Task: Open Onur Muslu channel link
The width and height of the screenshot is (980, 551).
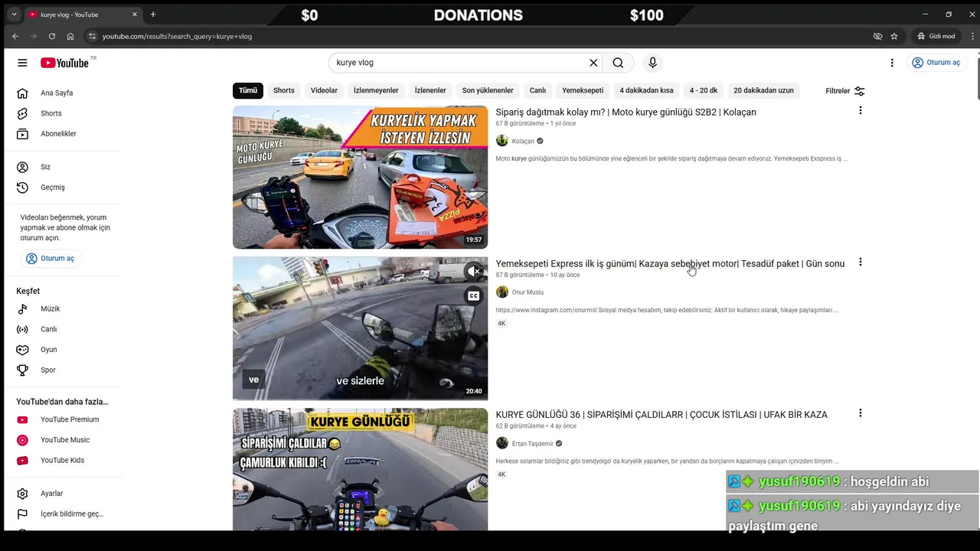Action: click(x=528, y=292)
